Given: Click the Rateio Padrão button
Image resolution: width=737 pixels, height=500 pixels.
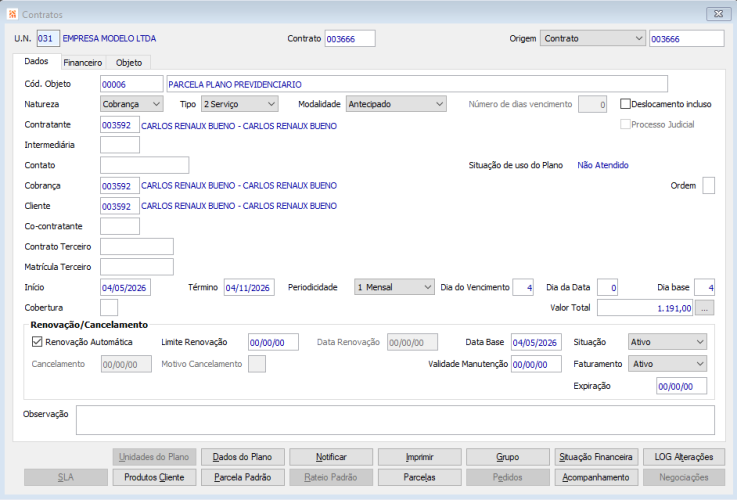Looking at the screenshot, I should click(331, 477).
